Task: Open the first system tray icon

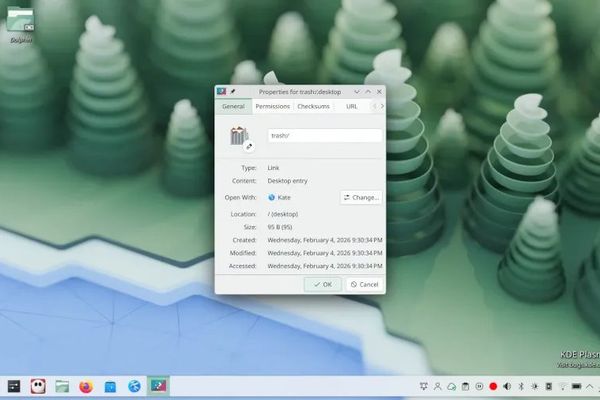Action: (x=424, y=387)
